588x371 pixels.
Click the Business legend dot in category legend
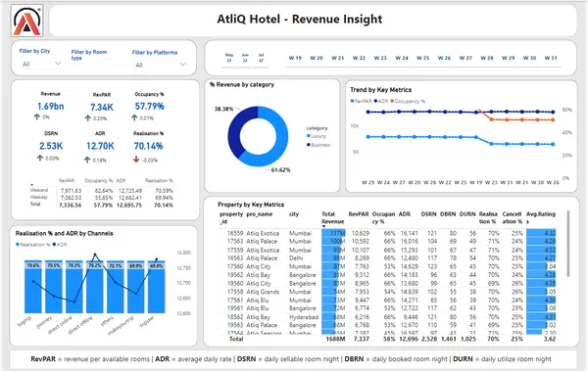click(309, 145)
